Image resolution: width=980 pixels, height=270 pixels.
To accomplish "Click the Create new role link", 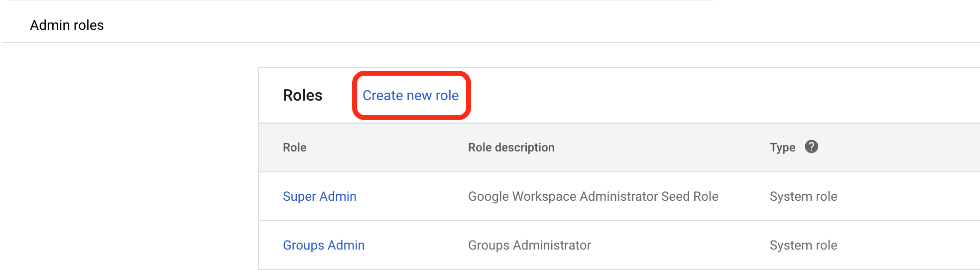I will (x=410, y=95).
